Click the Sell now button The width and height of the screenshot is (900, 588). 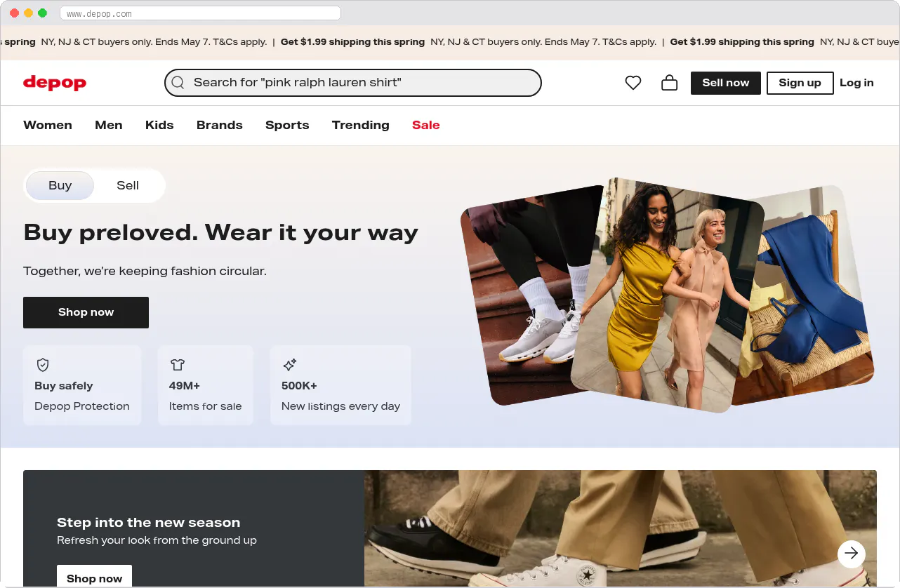click(x=725, y=82)
